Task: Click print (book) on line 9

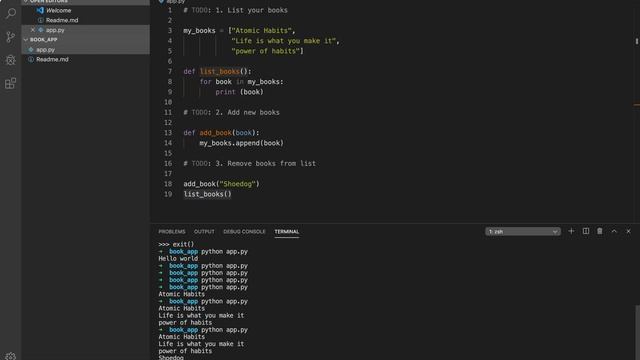Action: [240, 92]
